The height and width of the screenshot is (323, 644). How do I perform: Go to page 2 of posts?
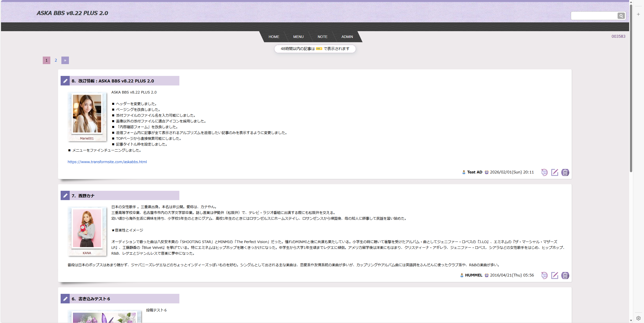pos(56,60)
